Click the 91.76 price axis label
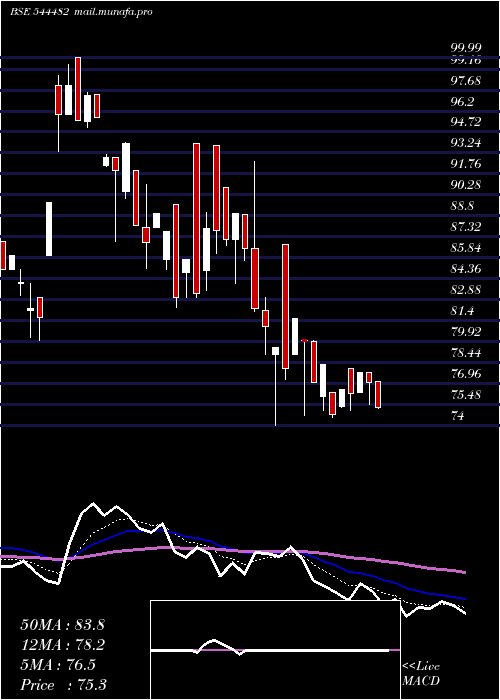The width and height of the screenshot is (500, 700). [x=466, y=164]
